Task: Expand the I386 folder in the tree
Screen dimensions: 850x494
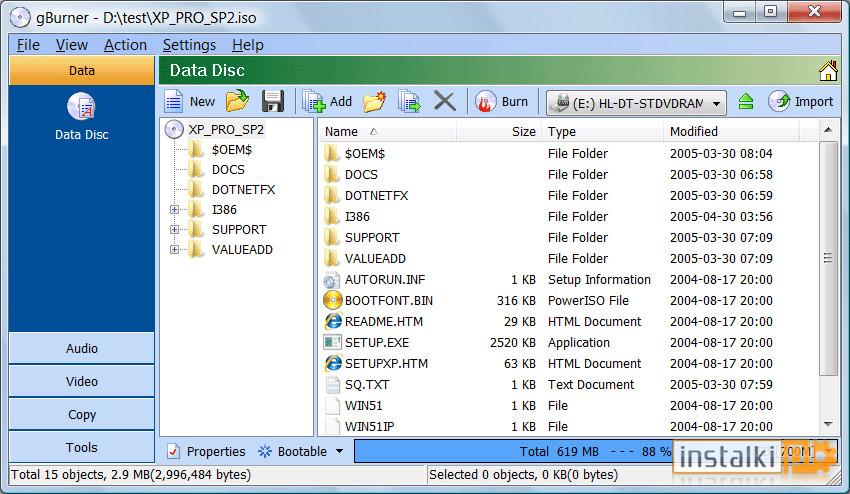Action: (x=175, y=209)
